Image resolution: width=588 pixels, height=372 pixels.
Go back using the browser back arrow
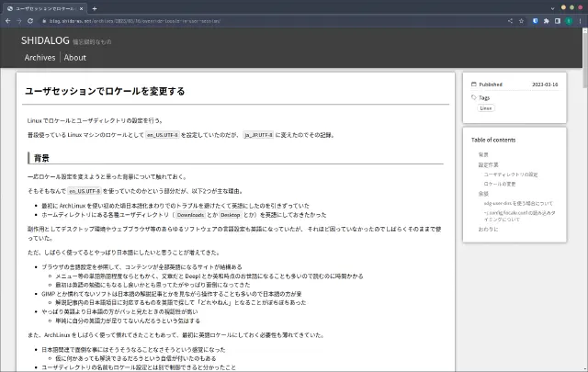8,21
